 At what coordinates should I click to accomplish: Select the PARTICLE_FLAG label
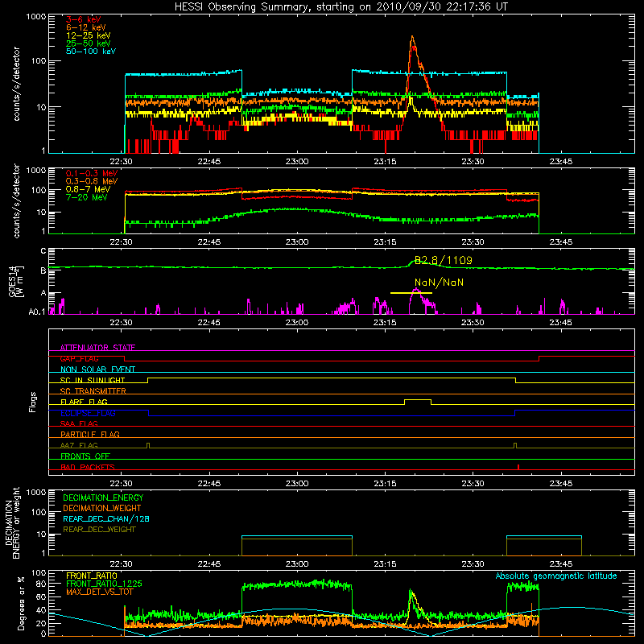pyautogui.click(x=90, y=434)
